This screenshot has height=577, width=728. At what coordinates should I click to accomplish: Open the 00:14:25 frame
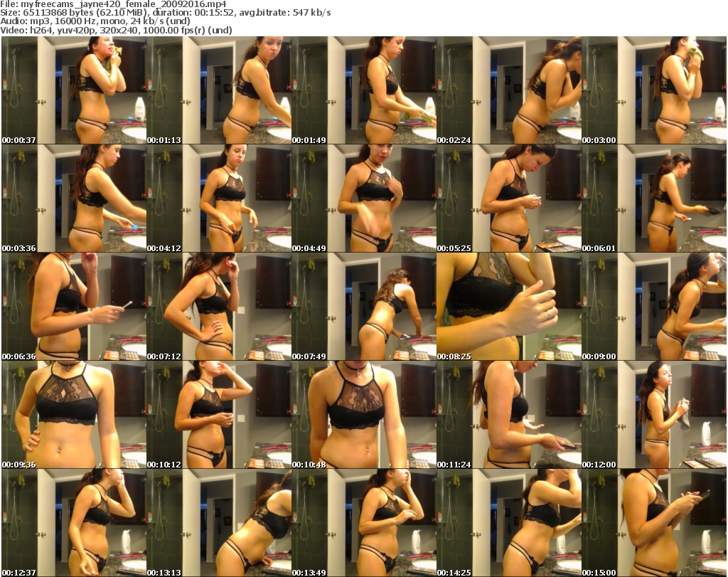[x=509, y=523]
